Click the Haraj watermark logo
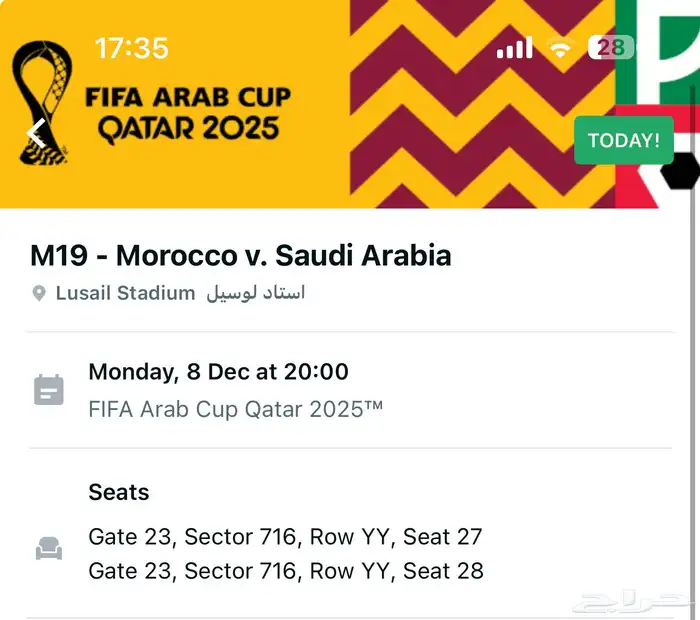This screenshot has width=700, height=620. click(628, 601)
